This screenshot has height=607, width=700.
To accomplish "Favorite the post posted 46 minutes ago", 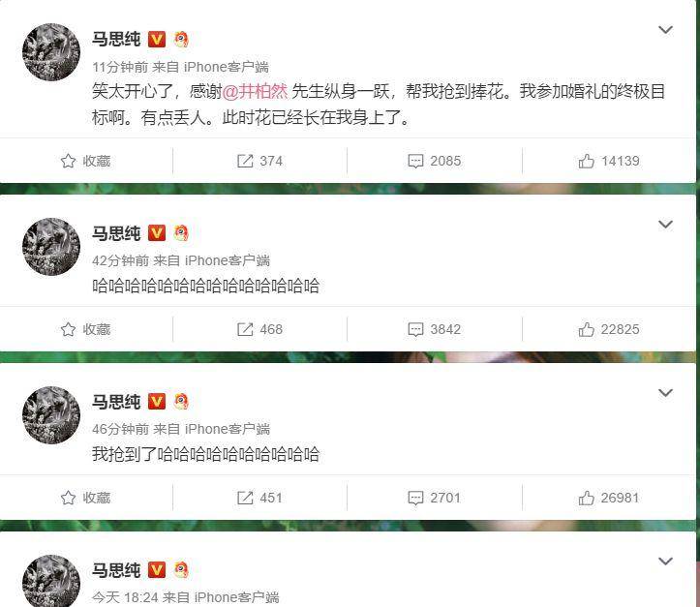I will pos(85,498).
